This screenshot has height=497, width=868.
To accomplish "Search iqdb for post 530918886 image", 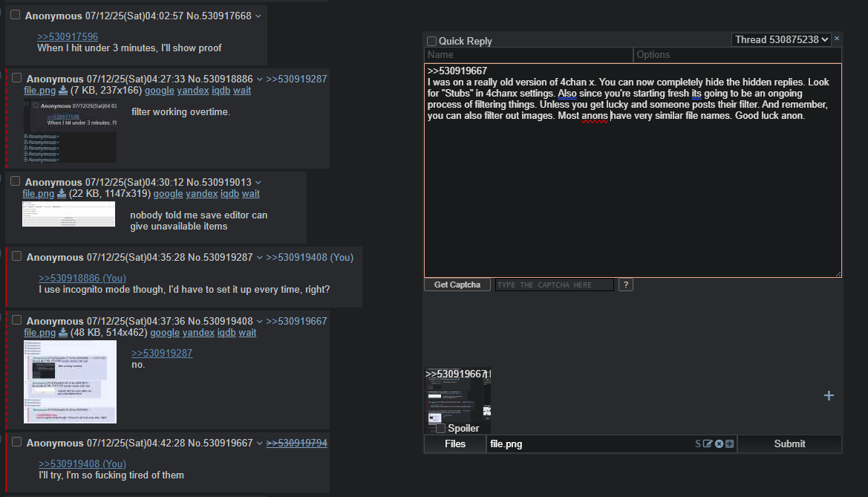I will (x=221, y=91).
